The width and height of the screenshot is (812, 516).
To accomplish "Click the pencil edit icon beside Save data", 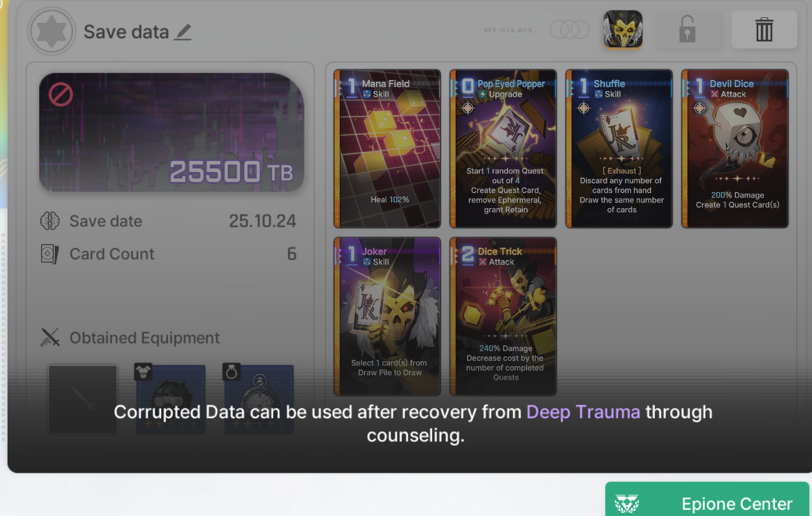I will click(x=183, y=32).
